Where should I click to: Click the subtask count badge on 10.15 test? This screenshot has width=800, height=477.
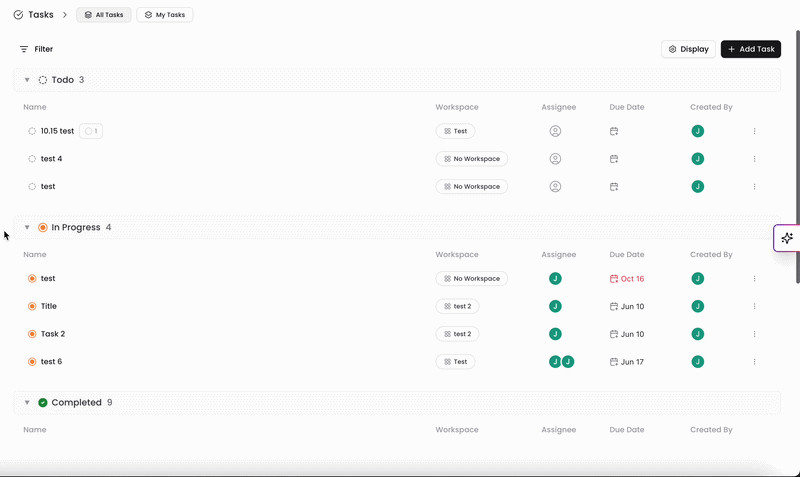point(91,131)
